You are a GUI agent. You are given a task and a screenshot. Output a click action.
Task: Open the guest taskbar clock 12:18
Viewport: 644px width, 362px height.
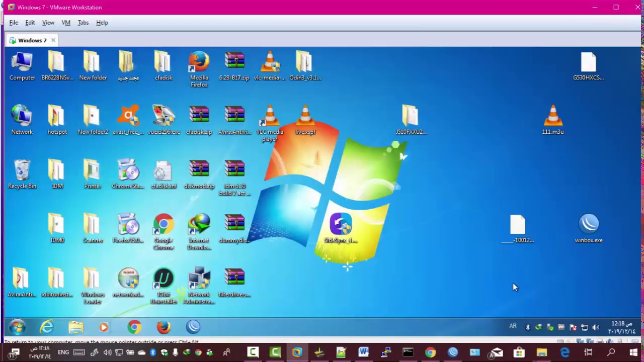(622, 327)
